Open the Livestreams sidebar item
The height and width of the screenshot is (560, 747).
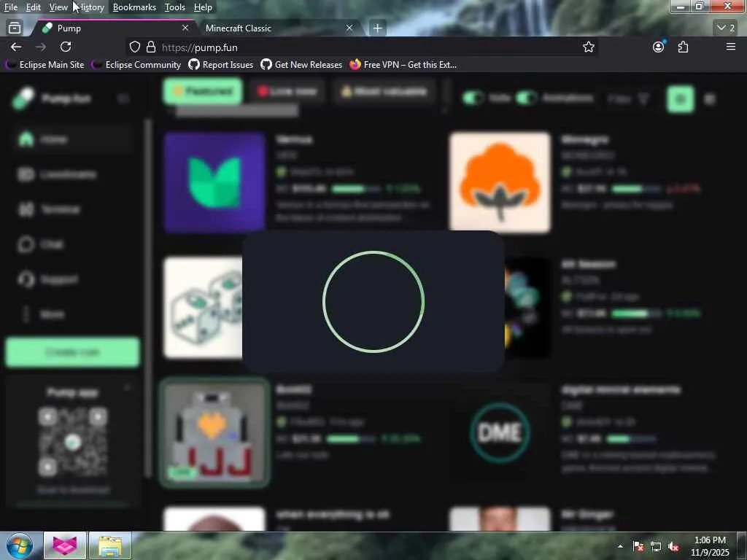(71, 174)
